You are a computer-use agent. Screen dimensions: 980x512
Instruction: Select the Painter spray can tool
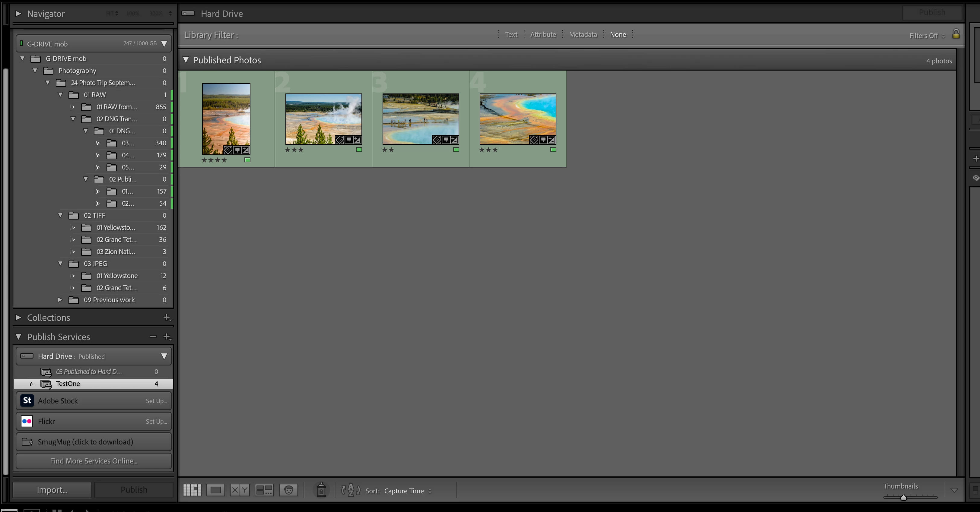(x=321, y=490)
